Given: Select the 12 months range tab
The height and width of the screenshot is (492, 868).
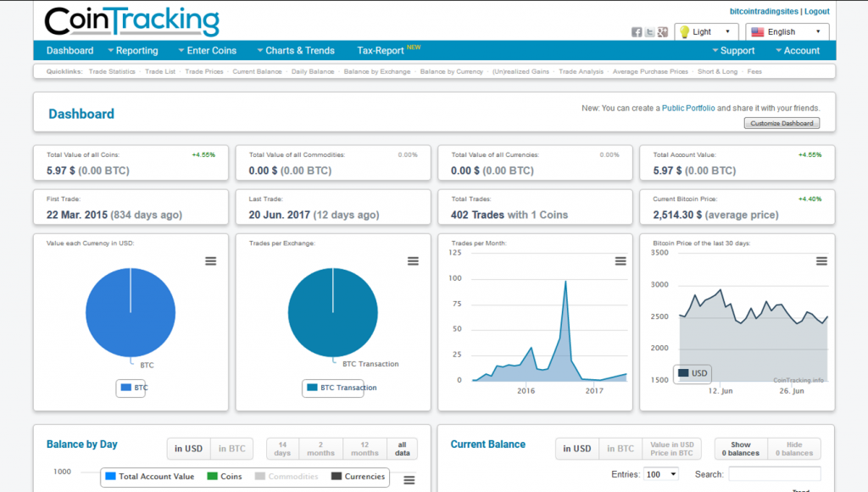Looking at the screenshot, I should tap(364, 449).
